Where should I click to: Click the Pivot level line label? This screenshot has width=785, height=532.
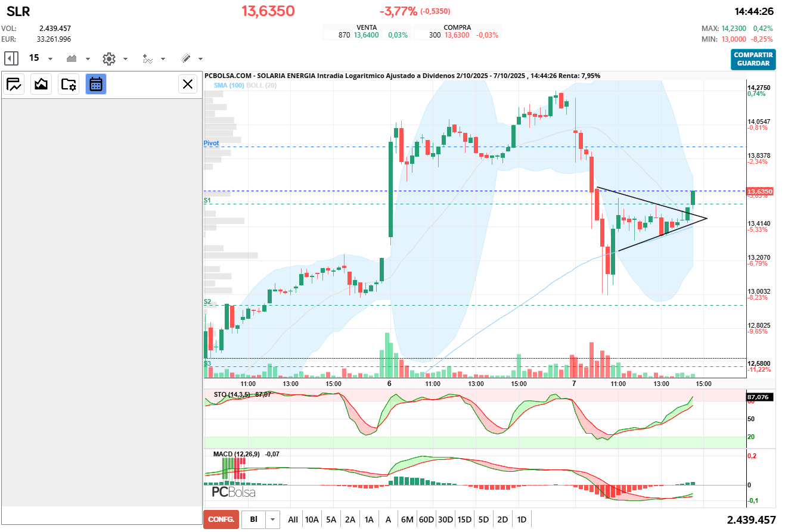pos(211,144)
